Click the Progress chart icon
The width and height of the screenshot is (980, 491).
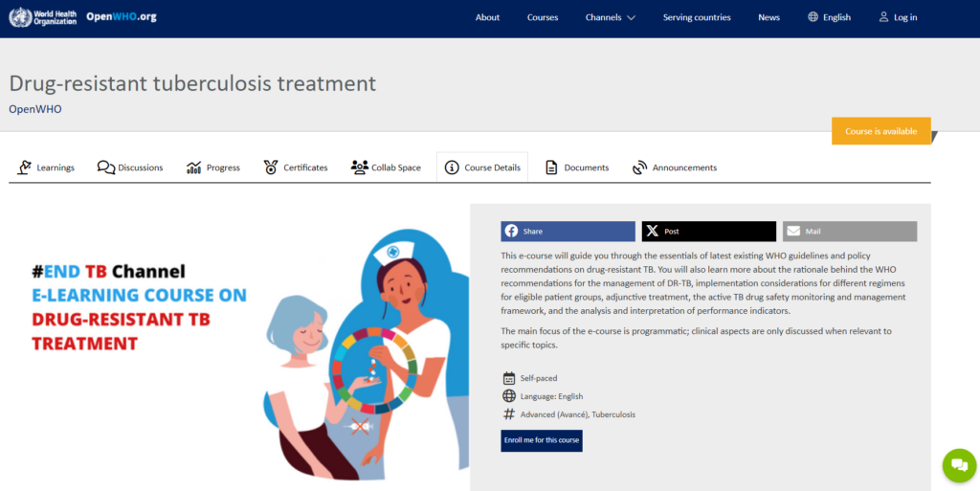point(193,167)
